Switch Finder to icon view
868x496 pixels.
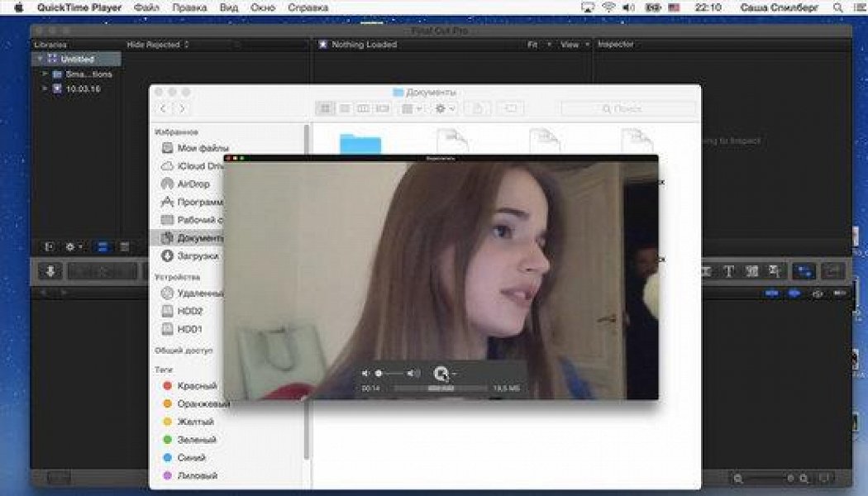[x=325, y=108]
